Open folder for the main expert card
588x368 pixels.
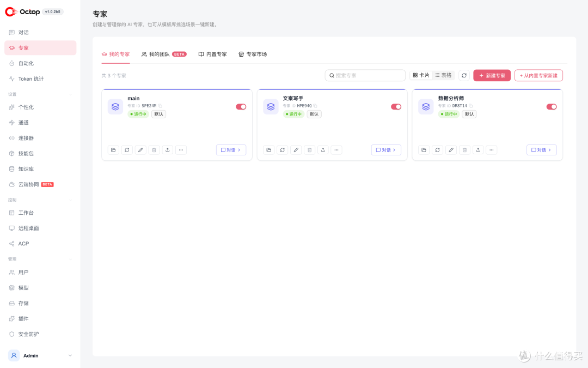pyautogui.click(x=113, y=150)
